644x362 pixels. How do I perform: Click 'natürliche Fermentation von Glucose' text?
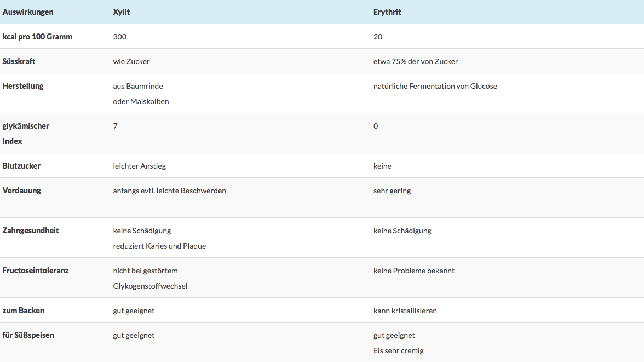435,86
